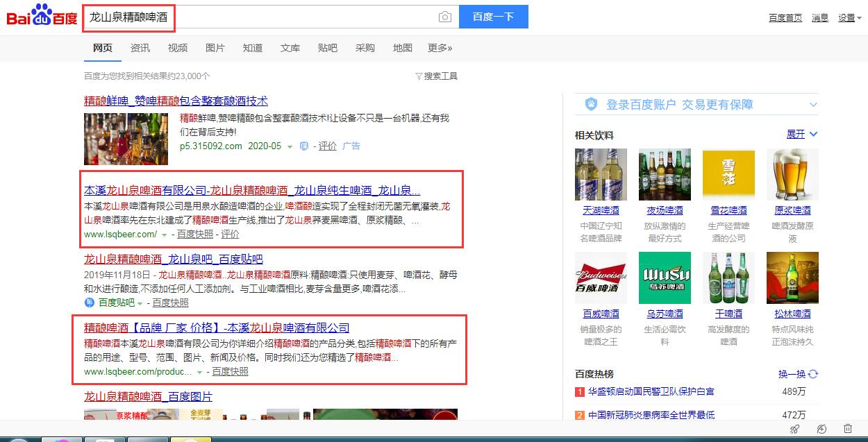The height and width of the screenshot is (442, 868).
Task: Switch to the 资讯 tab
Action: pyautogui.click(x=140, y=48)
